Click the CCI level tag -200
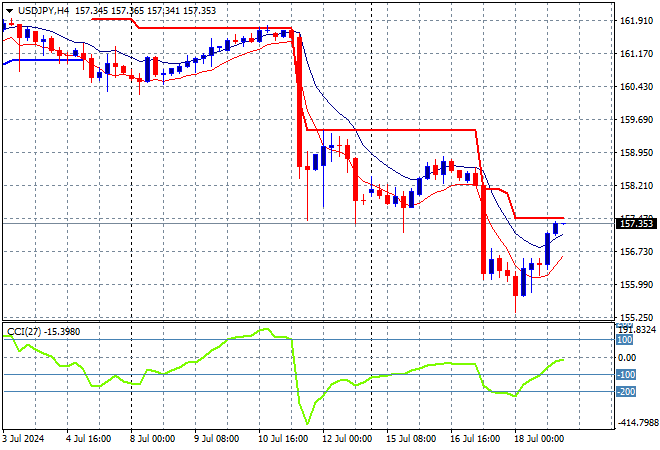Screen dimensions: 660x450 point(625,392)
